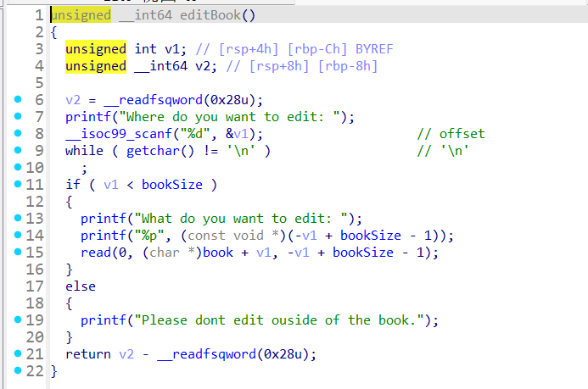Click the blue dot next to line 7
The image size is (588, 389).
click(19, 117)
